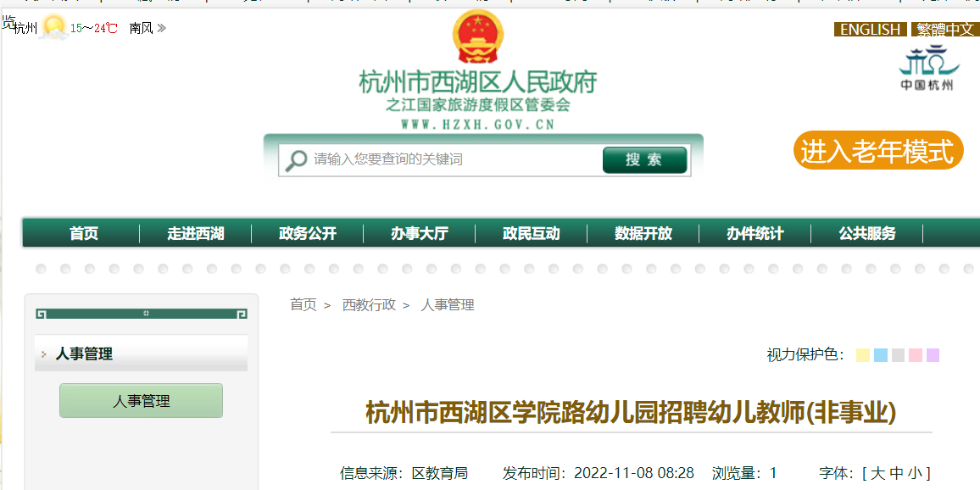This screenshot has height=490, width=980.
Task: Click the 杭州 city weather label
Action: tap(25, 28)
